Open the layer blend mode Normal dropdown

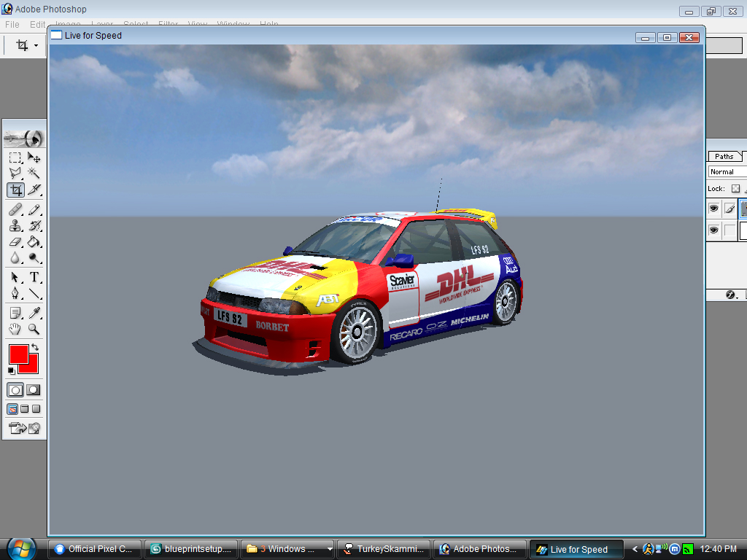tap(727, 172)
